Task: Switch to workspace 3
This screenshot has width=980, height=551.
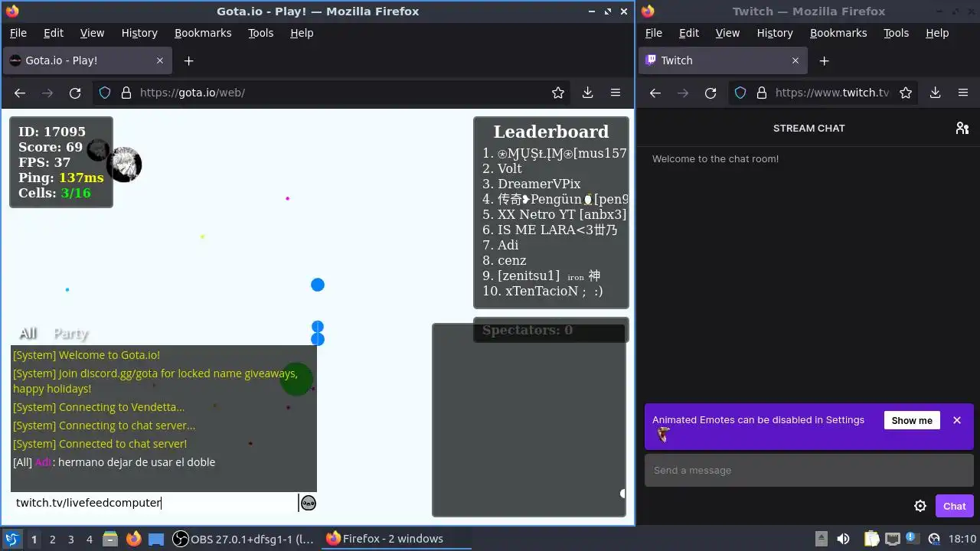Action: [71, 539]
